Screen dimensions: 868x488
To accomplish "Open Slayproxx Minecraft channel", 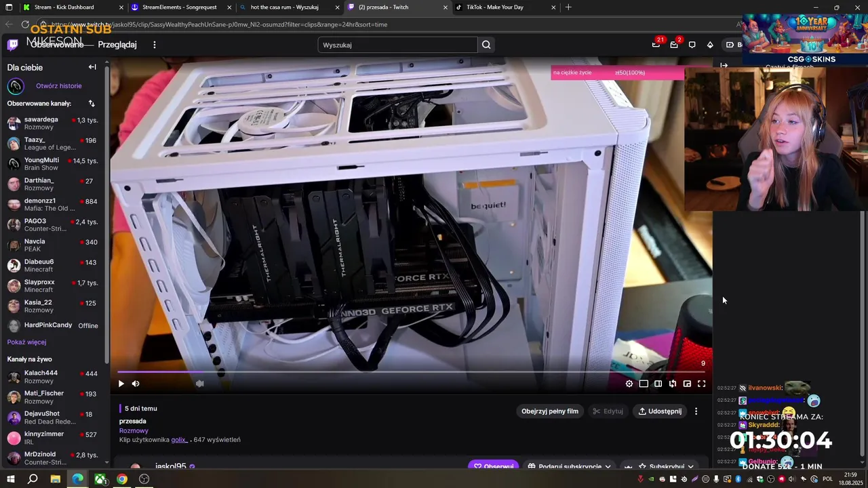I will (54, 286).
